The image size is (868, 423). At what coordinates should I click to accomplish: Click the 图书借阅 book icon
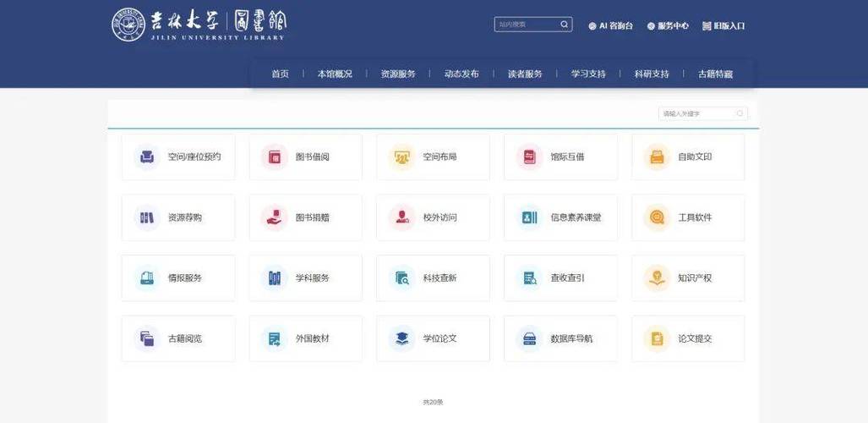point(275,157)
